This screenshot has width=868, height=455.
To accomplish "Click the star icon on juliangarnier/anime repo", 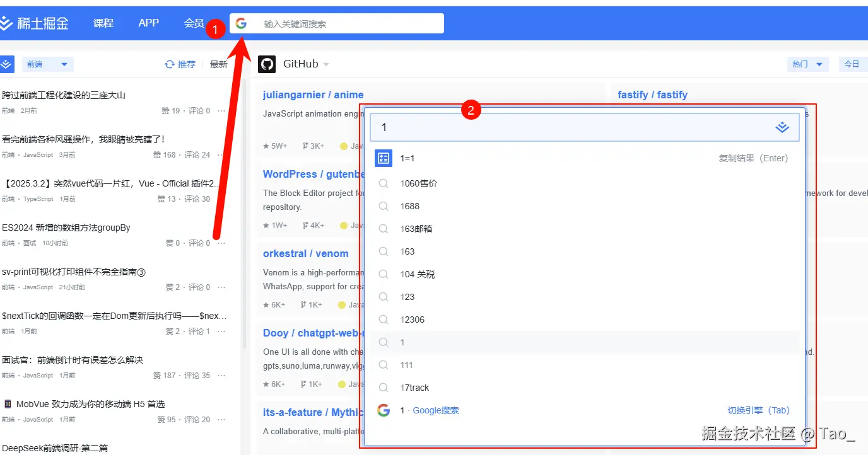I will click(x=267, y=145).
